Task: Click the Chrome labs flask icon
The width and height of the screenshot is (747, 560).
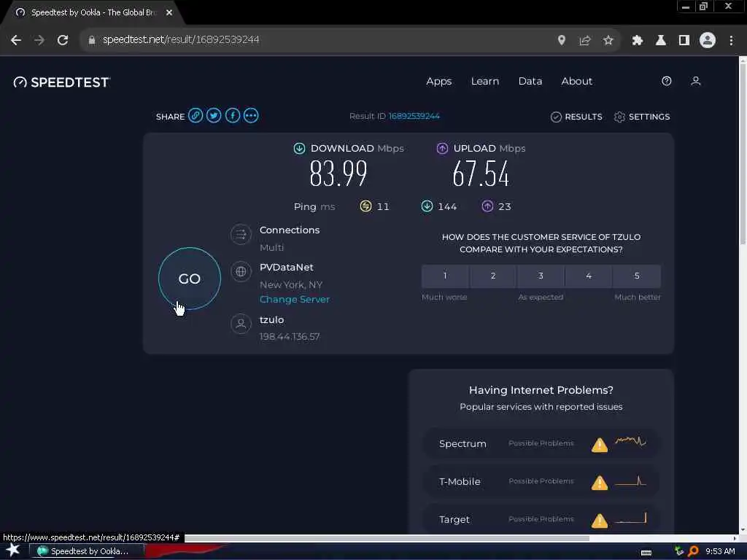Action: click(x=660, y=41)
